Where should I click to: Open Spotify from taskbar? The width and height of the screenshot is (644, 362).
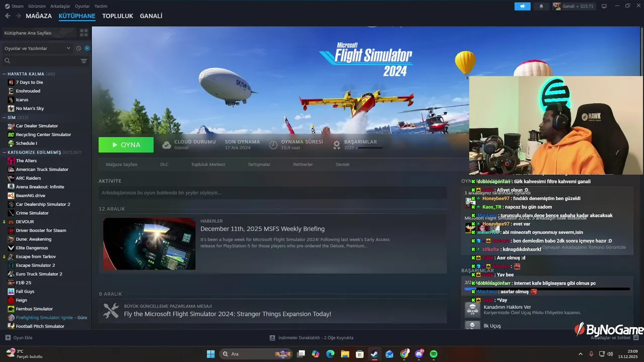click(434, 354)
